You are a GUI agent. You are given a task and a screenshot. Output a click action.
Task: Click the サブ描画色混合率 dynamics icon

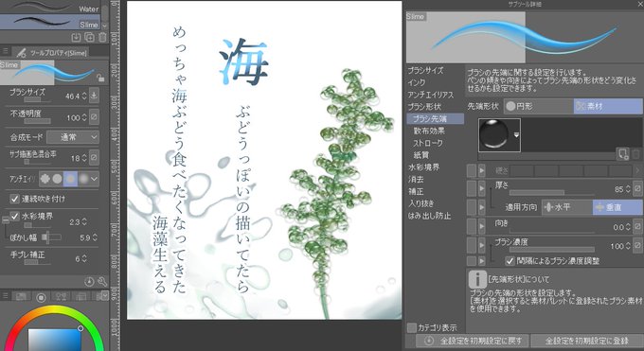[94, 157]
